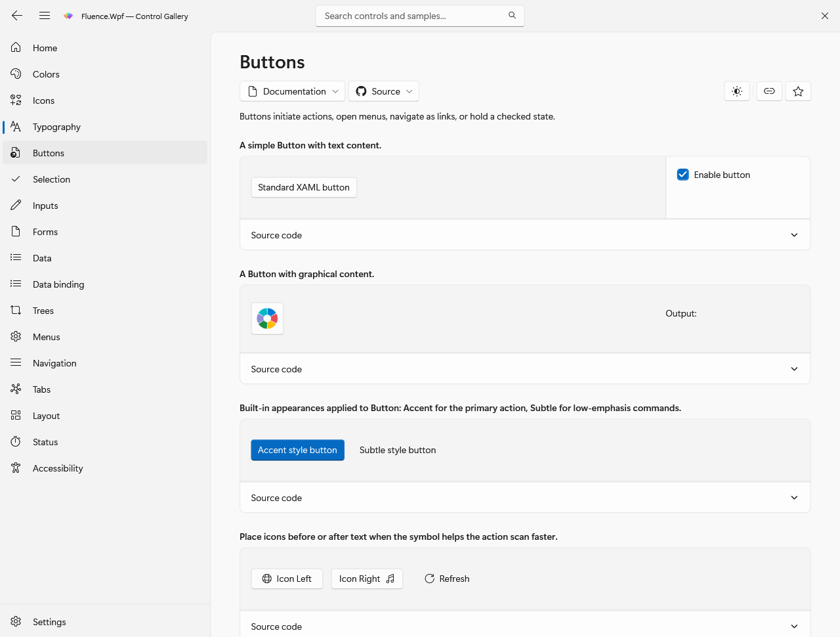
Task: Open the Source dropdown with GitHub icon
Action: pyautogui.click(x=384, y=91)
